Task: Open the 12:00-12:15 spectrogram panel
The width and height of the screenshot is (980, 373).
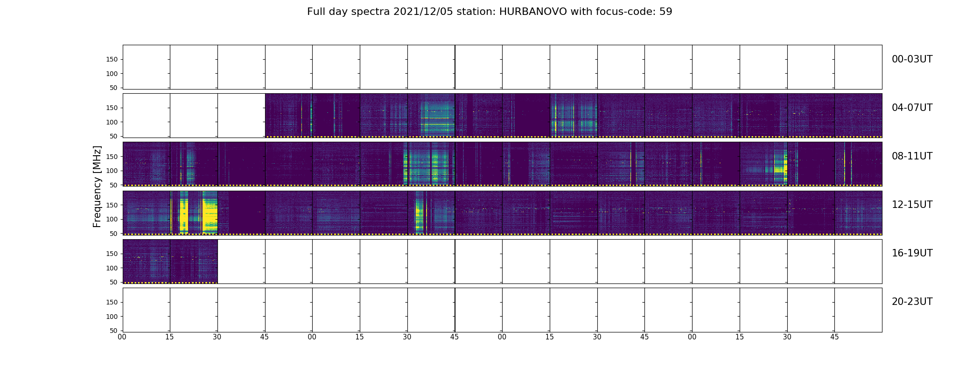Action: coord(146,213)
